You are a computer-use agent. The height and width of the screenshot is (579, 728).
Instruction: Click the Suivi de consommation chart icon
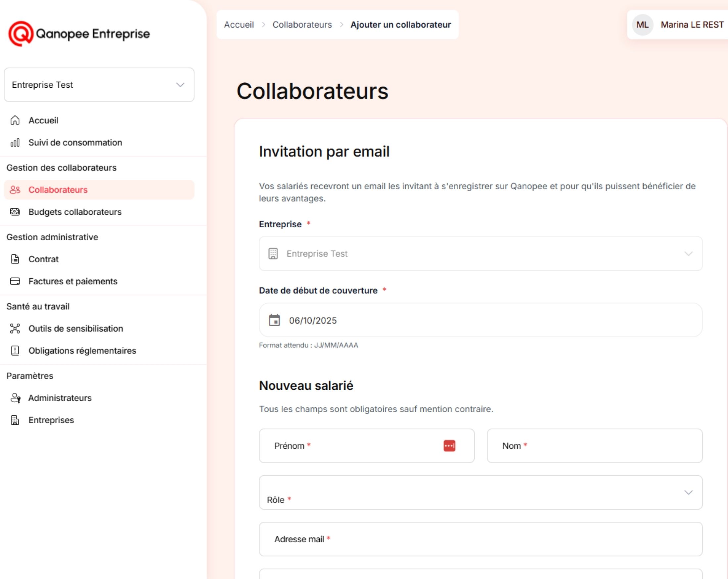[x=15, y=143]
